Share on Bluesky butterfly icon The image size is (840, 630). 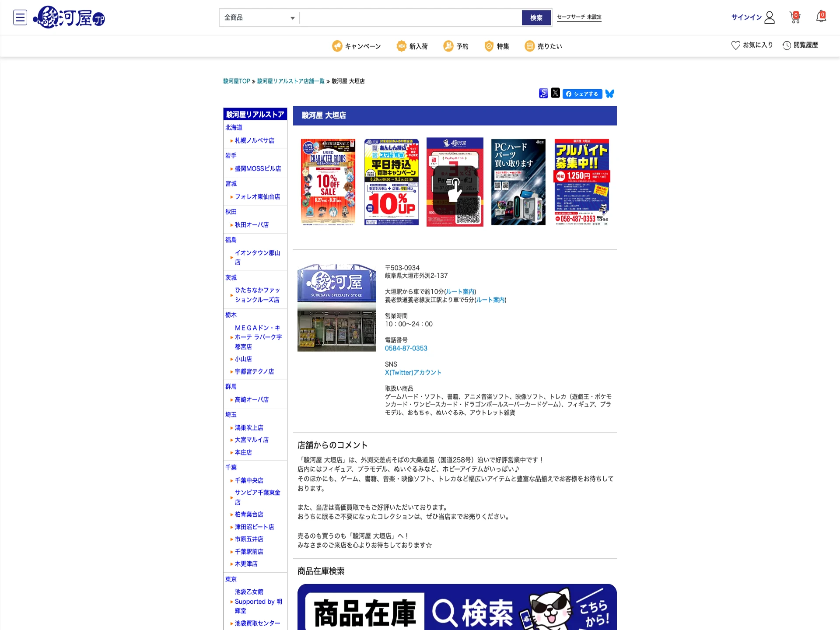click(x=609, y=94)
